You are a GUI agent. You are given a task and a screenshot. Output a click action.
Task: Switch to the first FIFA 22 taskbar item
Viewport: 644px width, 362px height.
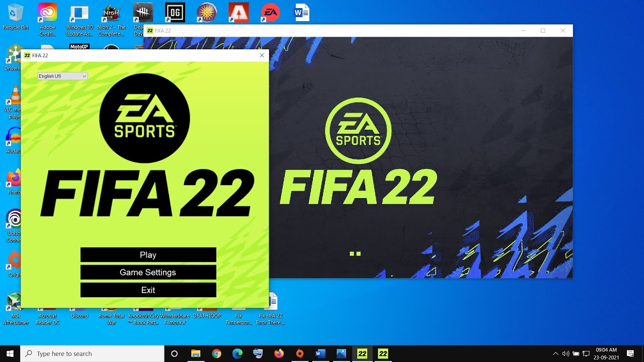tap(362, 353)
